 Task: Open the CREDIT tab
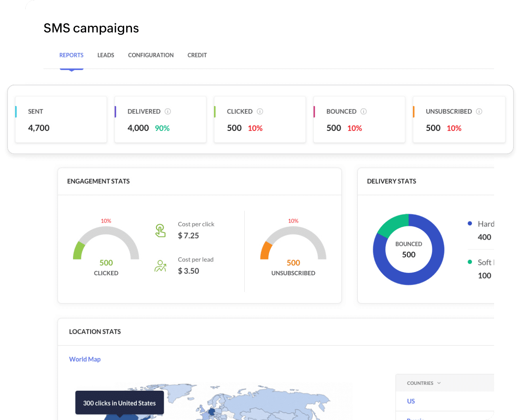[x=197, y=55]
